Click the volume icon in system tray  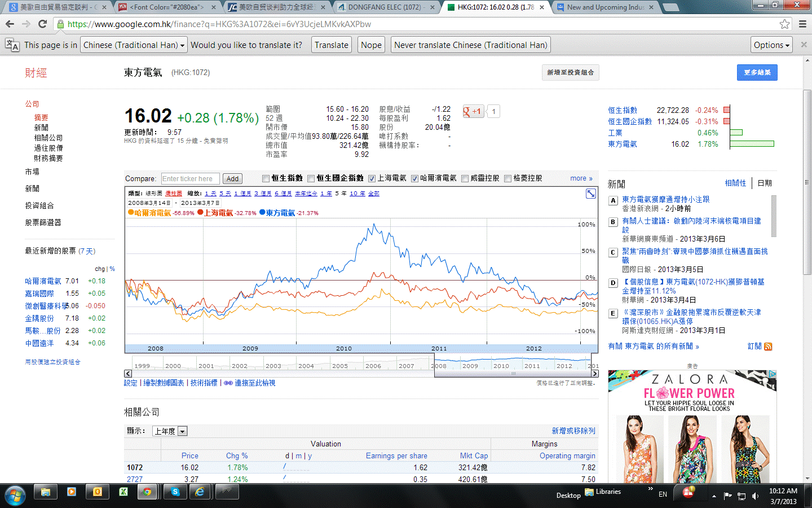pyautogui.click(x=755, y=496)
